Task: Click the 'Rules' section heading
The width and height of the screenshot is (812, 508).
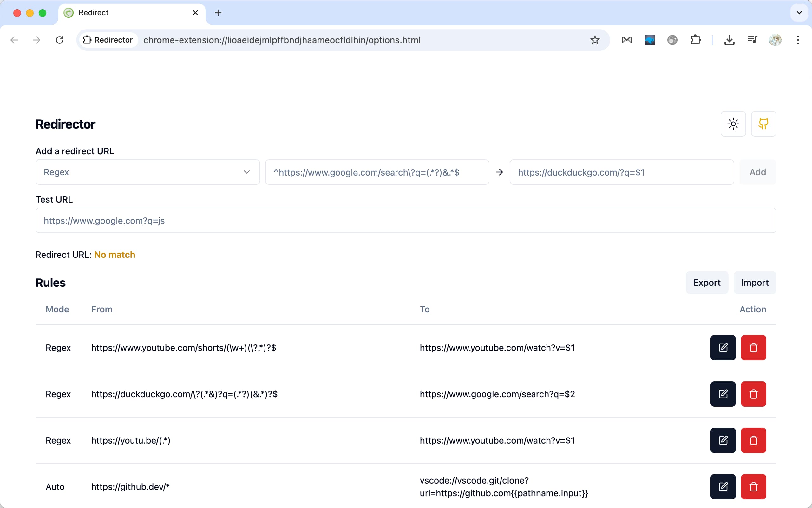Action: (51, 283)
